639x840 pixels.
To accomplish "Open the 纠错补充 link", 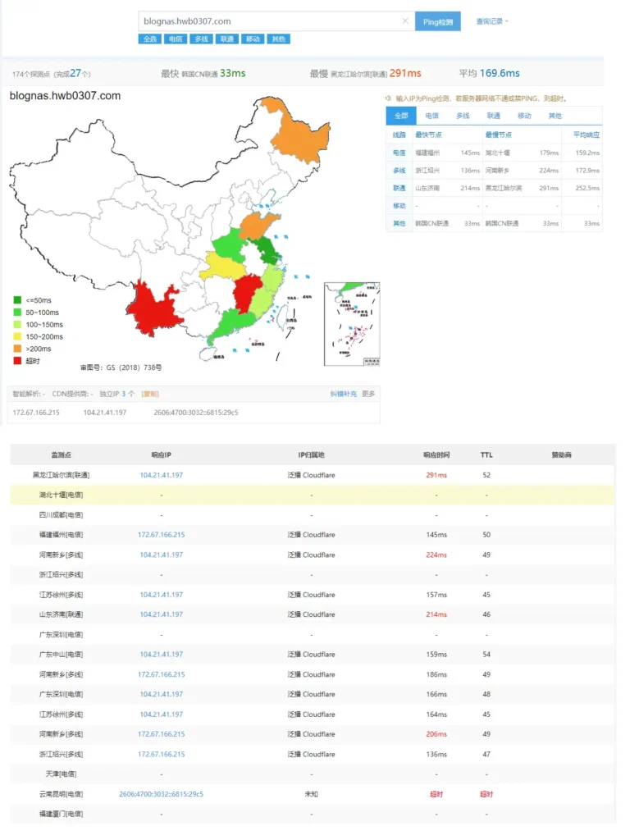I will [x=343, y=394].
